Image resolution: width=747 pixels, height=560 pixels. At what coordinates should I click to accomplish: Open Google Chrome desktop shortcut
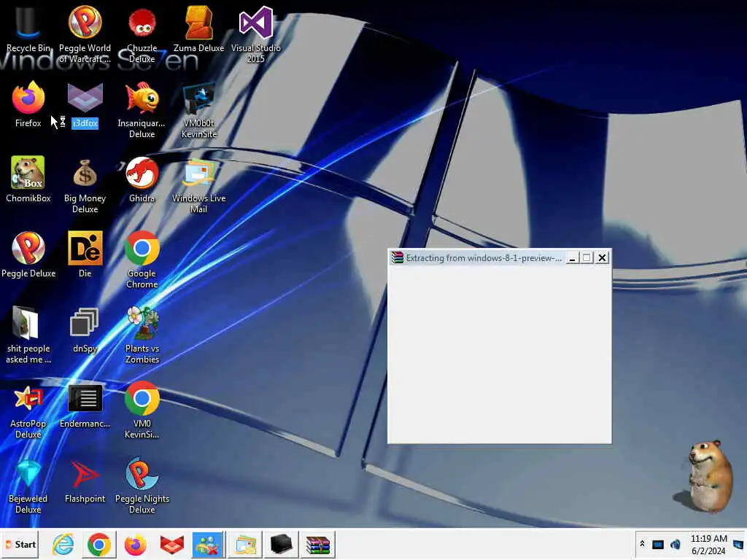click(142, 260)
